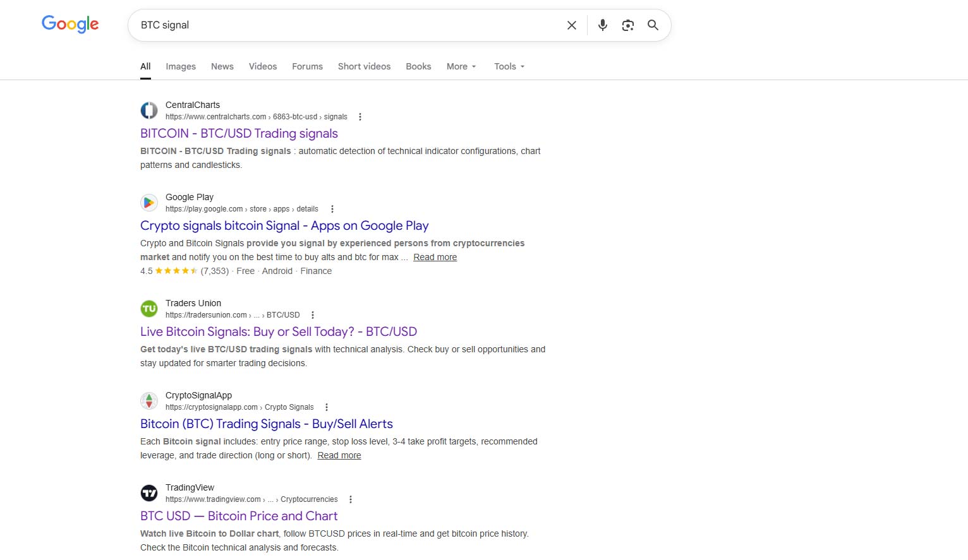Click the tradersunion.com URL breadcrumb
The height and width of the screenshot is (560, 968).
[233, 315]
